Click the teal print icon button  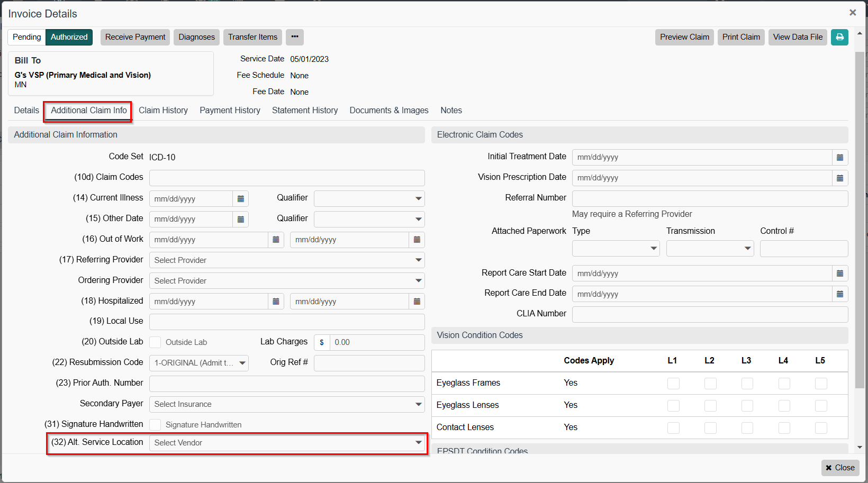click(839, 37)
